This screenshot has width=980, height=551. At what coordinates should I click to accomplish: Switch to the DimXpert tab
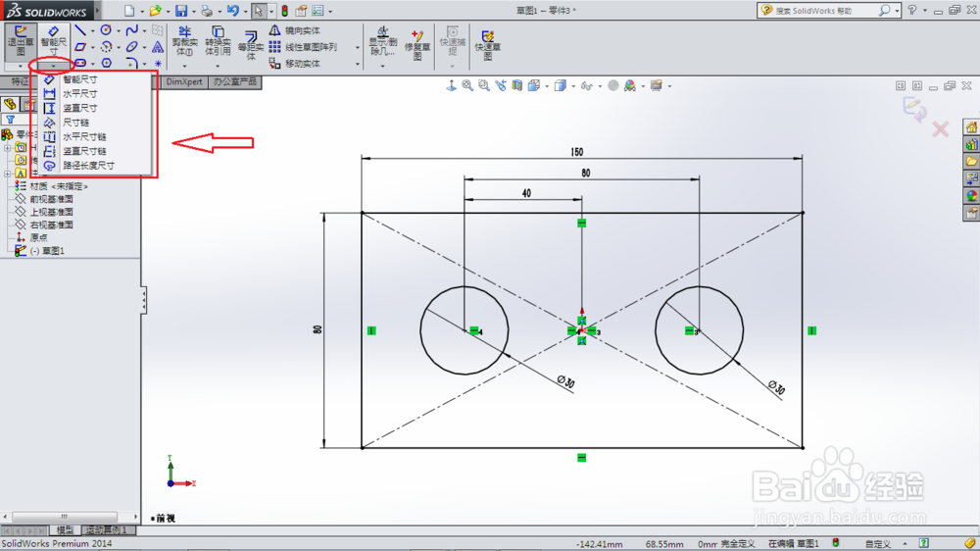click(184, 82)
